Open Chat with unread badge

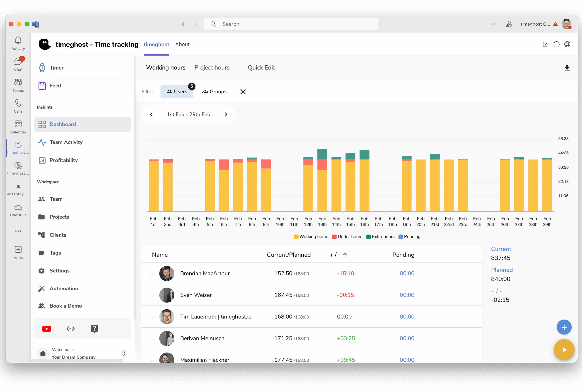pyautogui.click(x=18, y=64)
